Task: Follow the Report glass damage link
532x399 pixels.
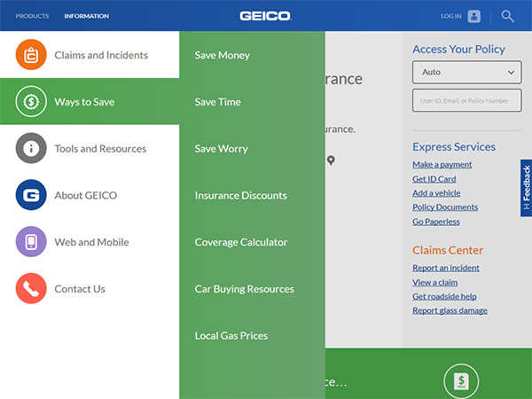Action: pyautogui.click(x=450, y=310)
